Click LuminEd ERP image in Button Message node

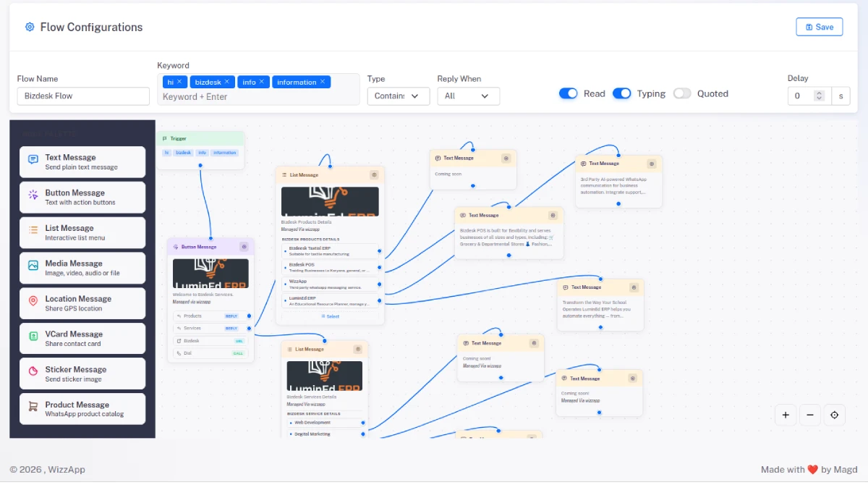coord(210,274)
